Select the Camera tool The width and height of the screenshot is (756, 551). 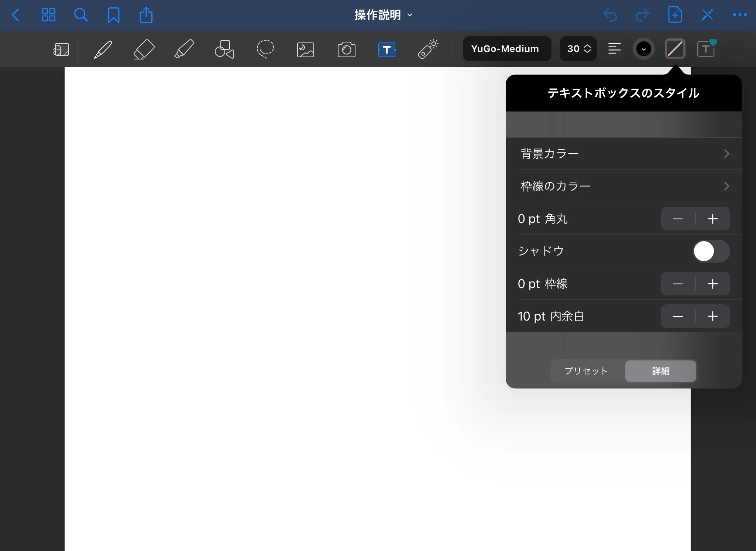(346, 49)
